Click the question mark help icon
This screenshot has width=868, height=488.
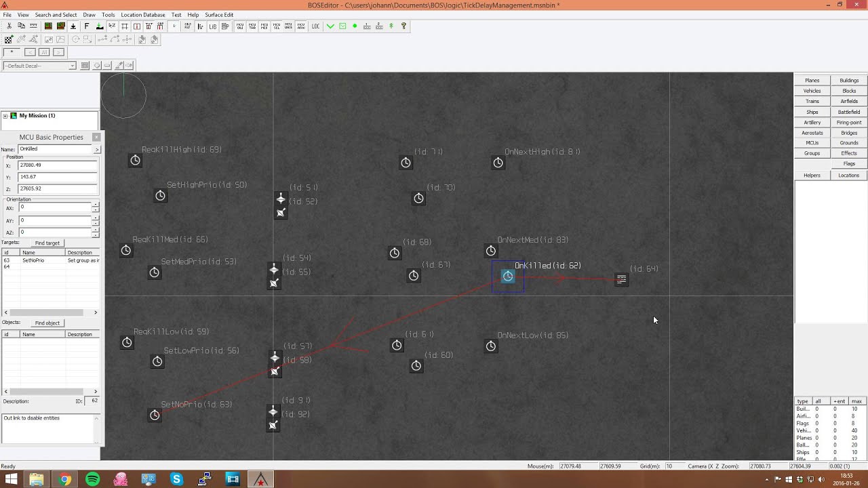coord(403,26)
